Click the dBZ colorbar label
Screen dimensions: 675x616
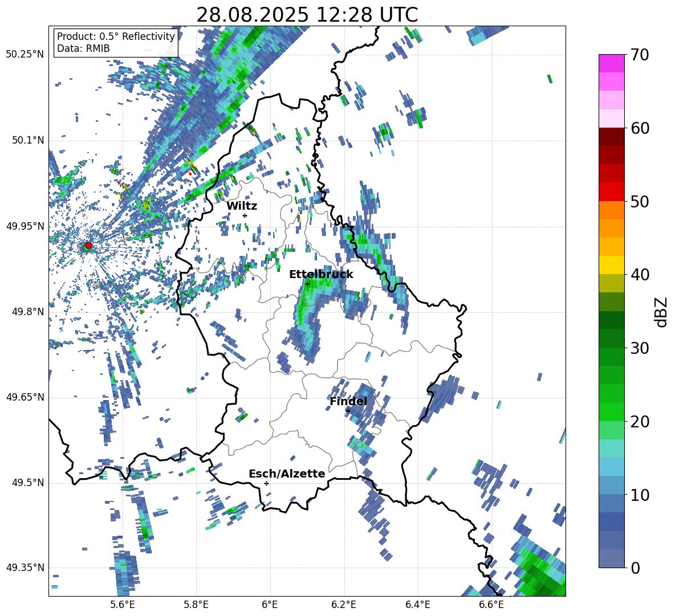click(662, 312)
